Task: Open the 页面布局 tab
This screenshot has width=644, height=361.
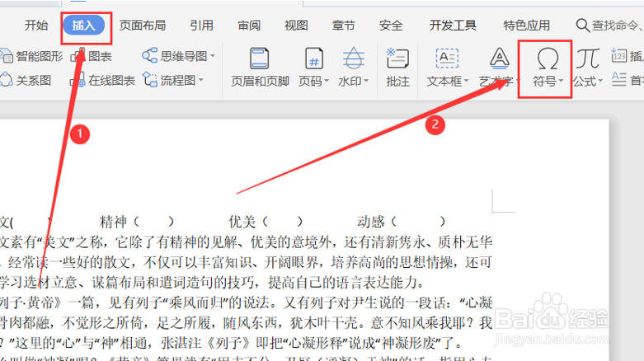Action: [x=143, y=26]
